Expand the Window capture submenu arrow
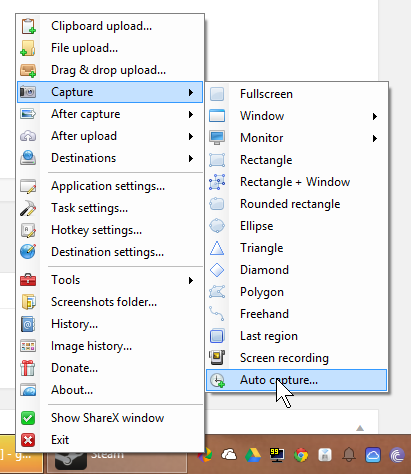 tap(375, 116)
